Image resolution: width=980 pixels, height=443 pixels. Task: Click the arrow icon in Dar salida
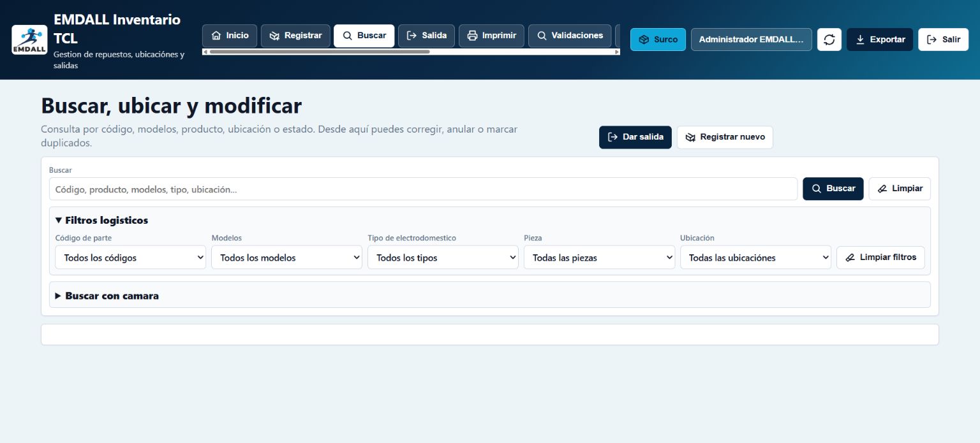point(612,137)
